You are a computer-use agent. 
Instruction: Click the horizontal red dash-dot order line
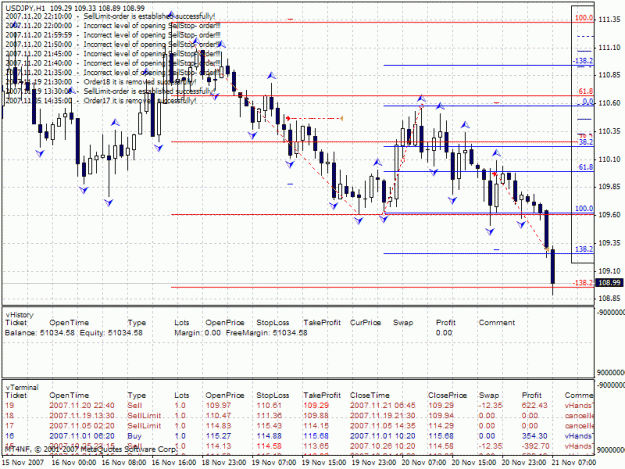pyautogui.click(x=315, y=118)
